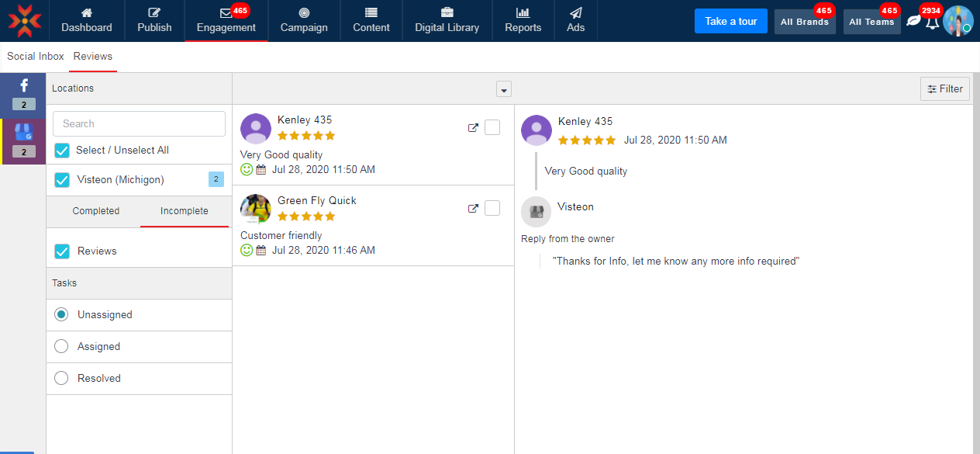980x454 pixels.
Task: Switch to the Social Inbox tab
Action: coord(36,57)
